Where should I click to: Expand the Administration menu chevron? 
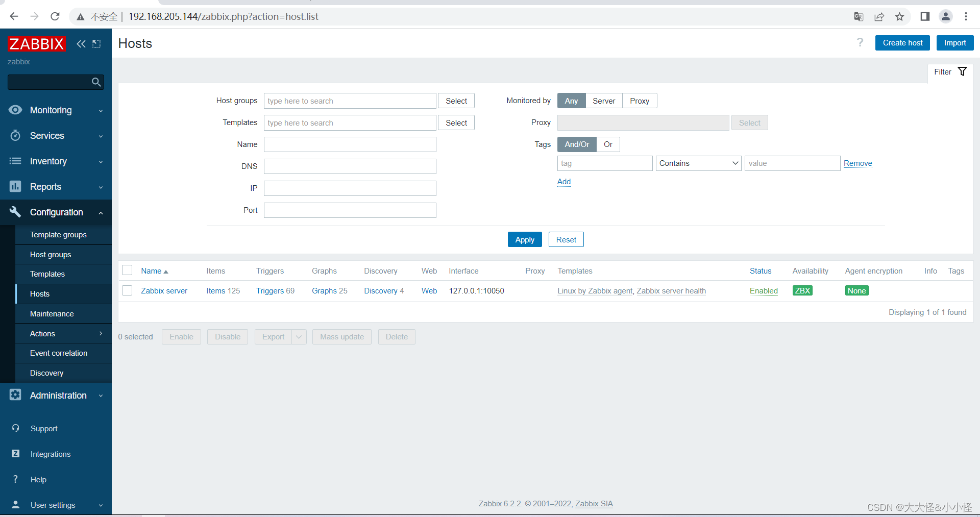click(101, 396)
